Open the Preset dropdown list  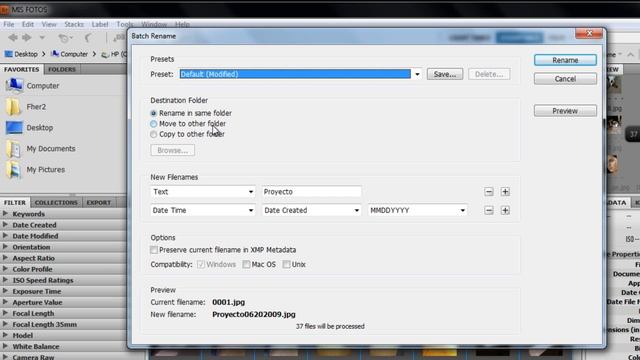click(x=417, y=74)
